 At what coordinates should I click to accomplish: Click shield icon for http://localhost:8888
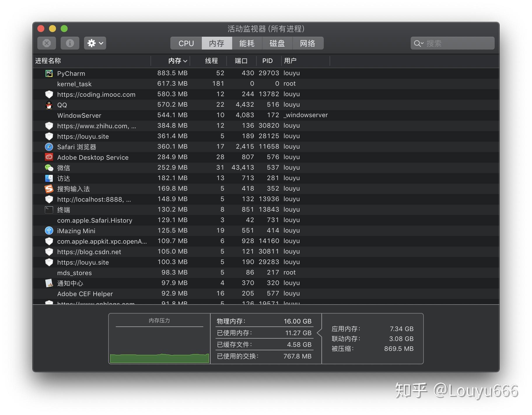pos(49,199)
